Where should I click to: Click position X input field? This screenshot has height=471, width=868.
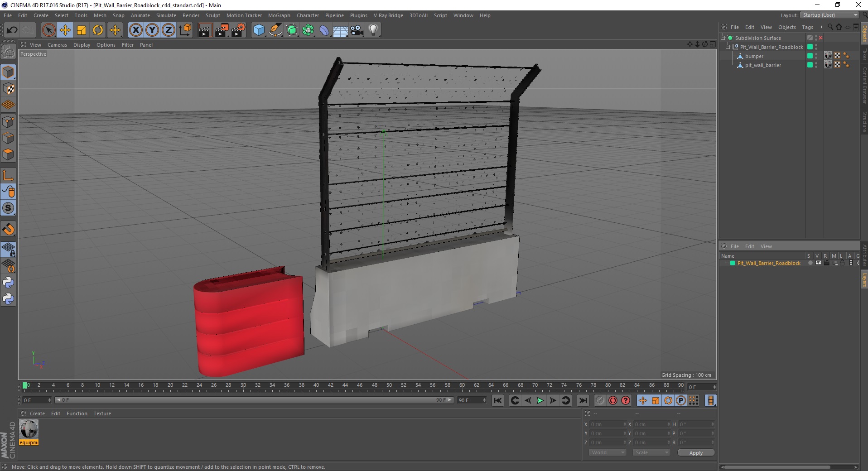point(607,424)
